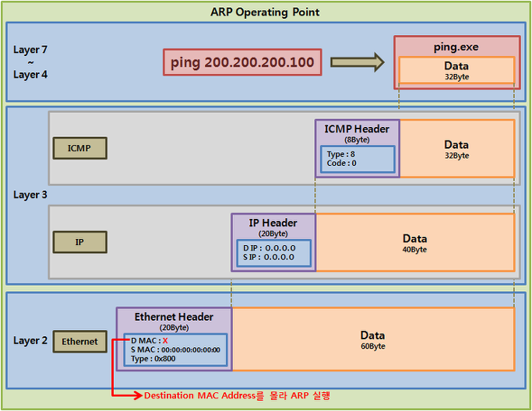Click the "Data 40Byte" box
This screenshot has height=411, width=532.
coord(415,242)
